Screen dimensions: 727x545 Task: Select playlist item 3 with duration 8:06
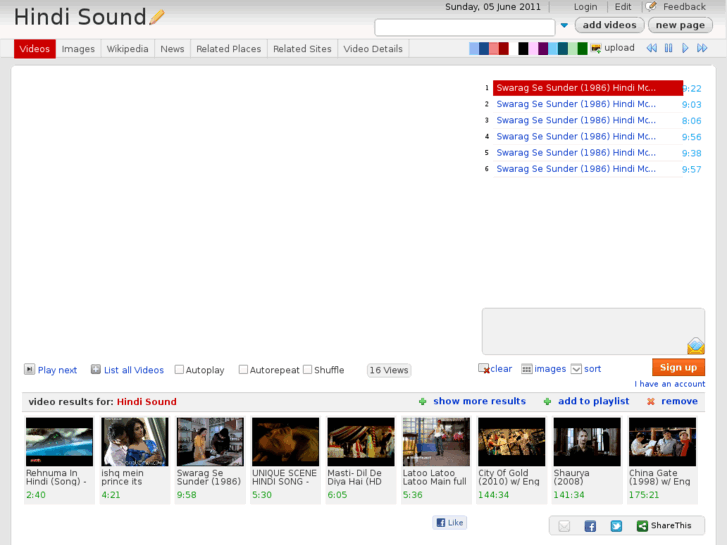tap(587, 121)
